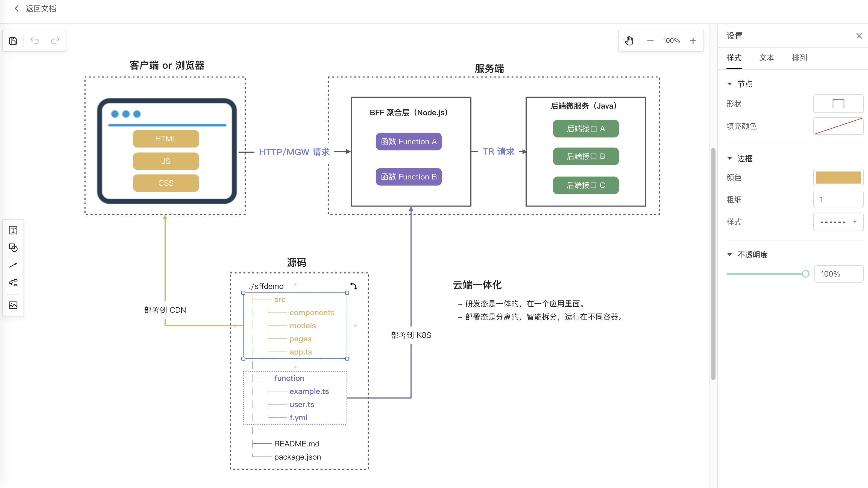This screenshot has width=868, height=488.
Task: Click the README.md file entry
Action: click(297, 444)
